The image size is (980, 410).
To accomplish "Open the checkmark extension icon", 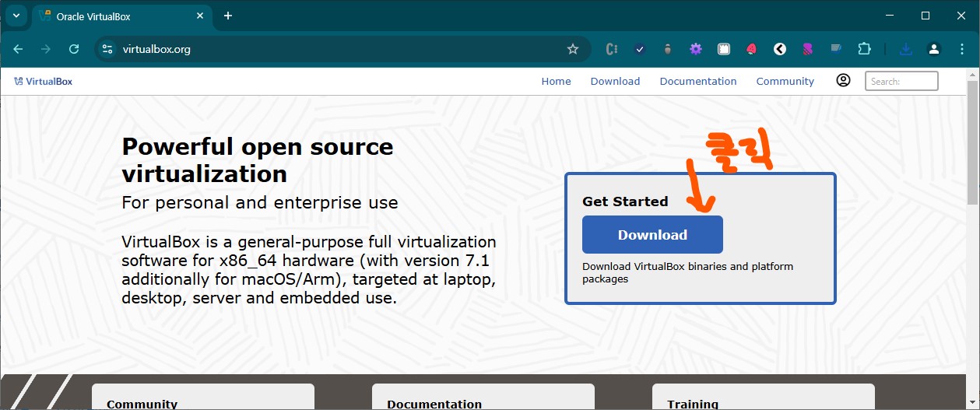I will [x=640, y=49].
